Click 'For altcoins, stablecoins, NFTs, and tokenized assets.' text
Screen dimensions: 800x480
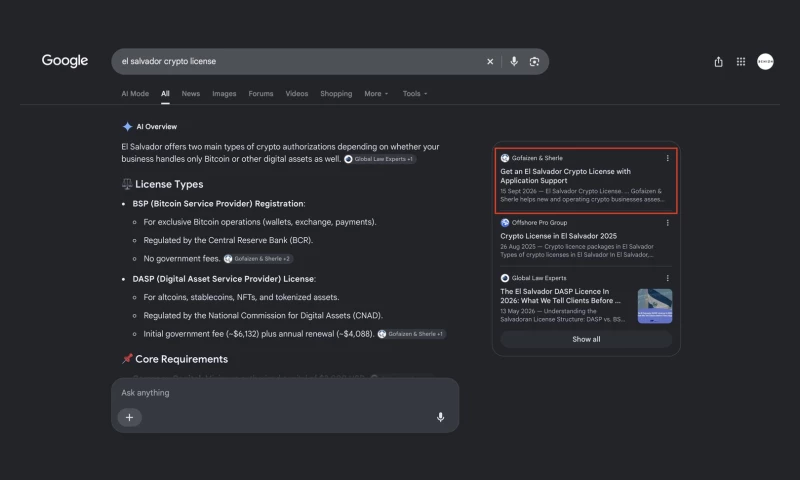241,297
